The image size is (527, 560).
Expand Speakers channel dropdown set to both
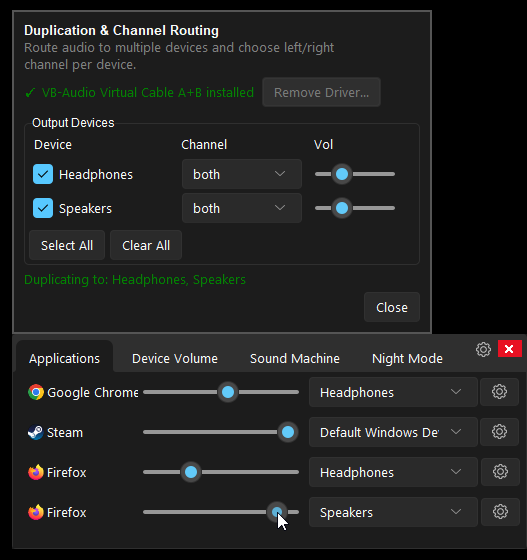[x=242, y=208]
